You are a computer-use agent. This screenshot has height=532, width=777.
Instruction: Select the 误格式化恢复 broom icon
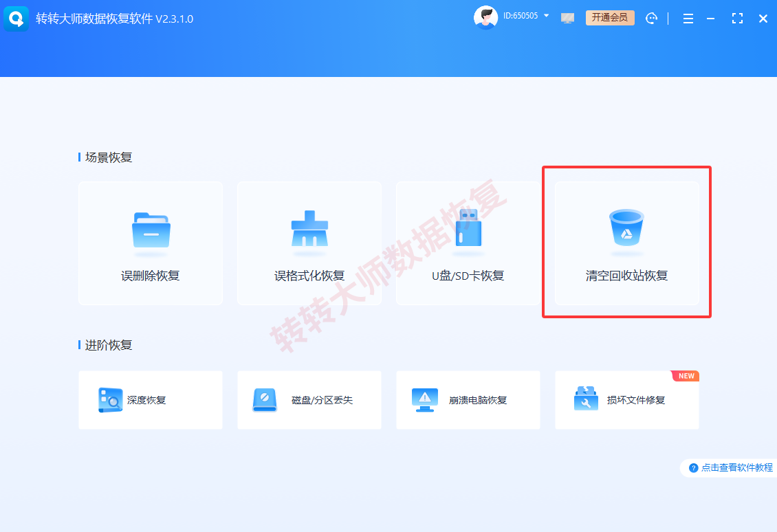coord(309,229)
